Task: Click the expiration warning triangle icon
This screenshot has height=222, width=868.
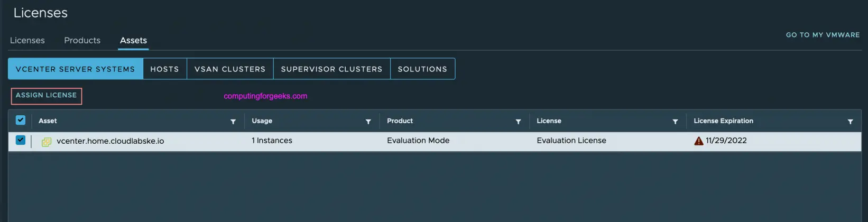Action: (698, 141)
